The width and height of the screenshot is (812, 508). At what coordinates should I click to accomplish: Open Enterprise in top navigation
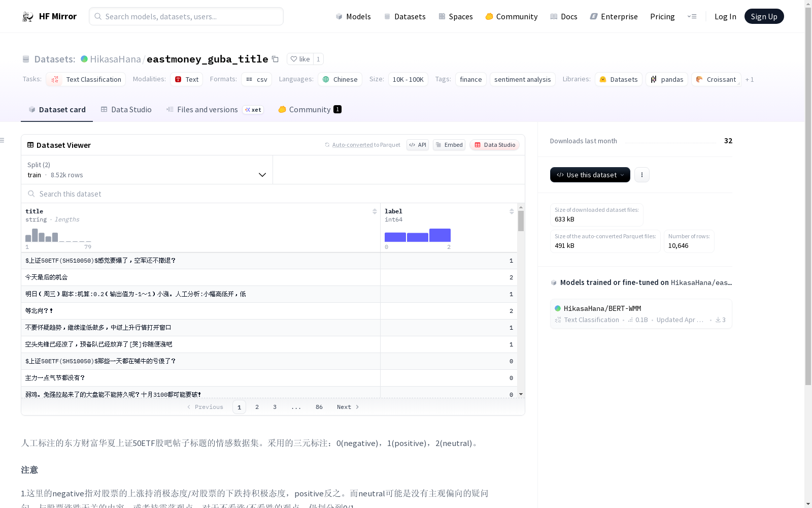coord(614,16)
